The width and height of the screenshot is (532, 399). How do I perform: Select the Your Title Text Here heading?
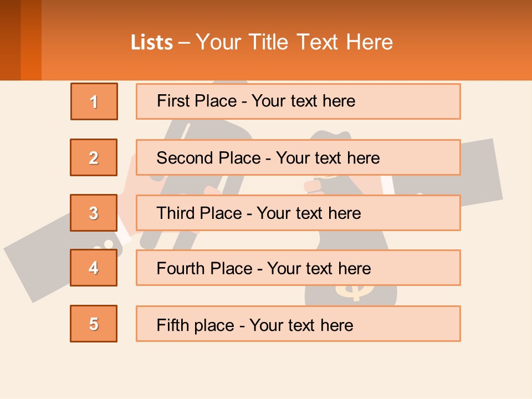294,42
